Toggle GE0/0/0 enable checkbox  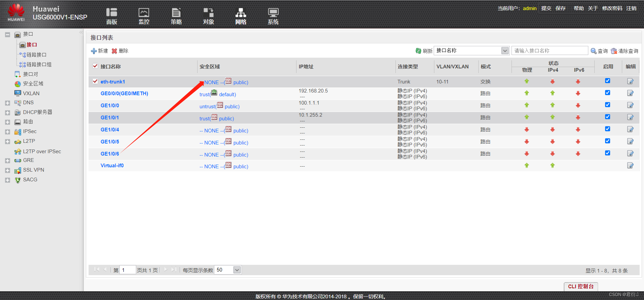coord(607,93)
